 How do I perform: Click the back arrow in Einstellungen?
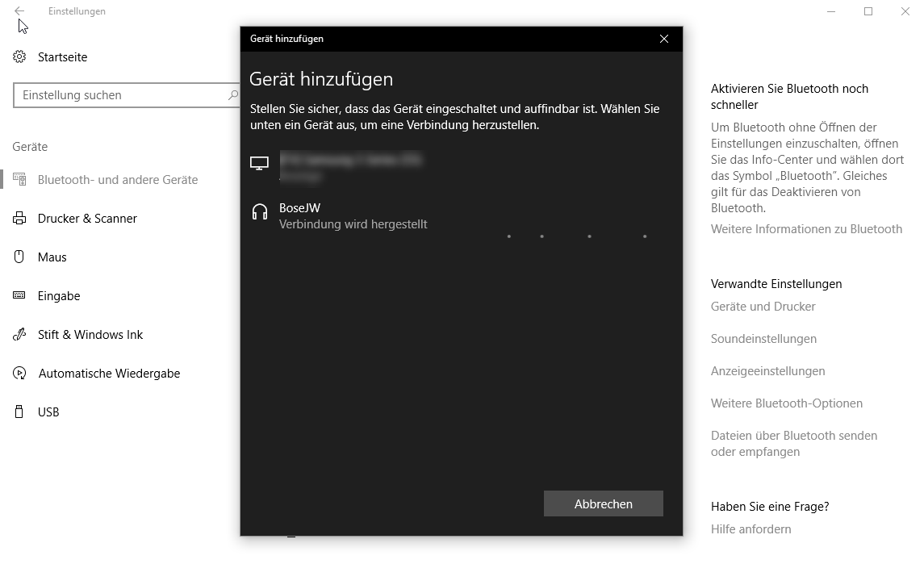tap(19, 11)
